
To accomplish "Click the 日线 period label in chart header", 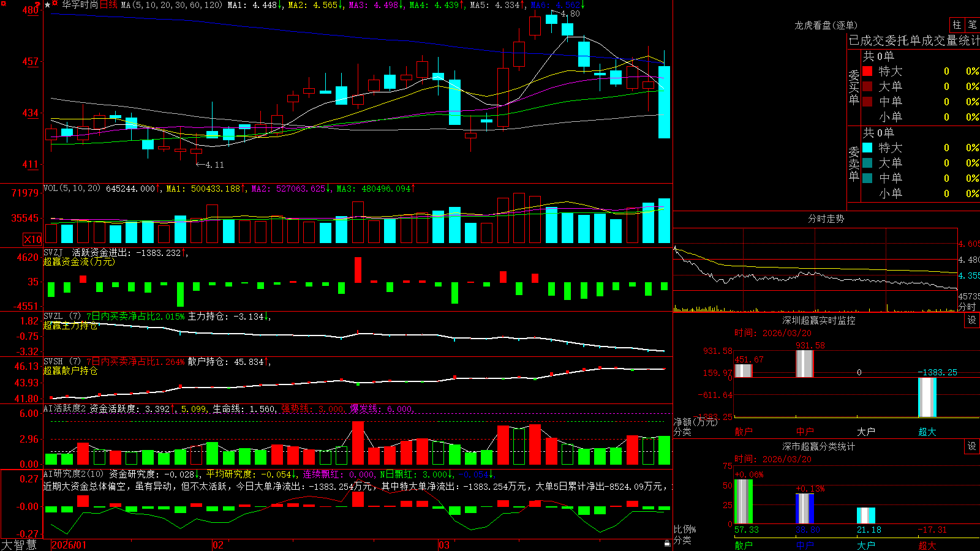I will click(x=108, y=5).
